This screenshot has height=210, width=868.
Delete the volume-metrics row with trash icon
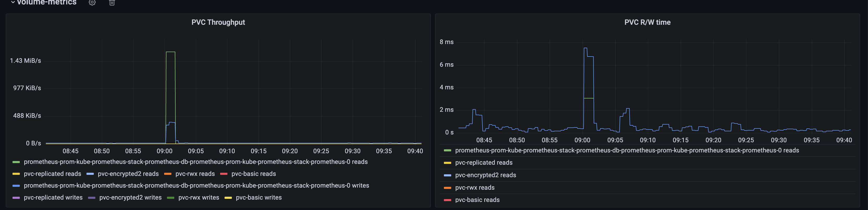click(112, 3)
